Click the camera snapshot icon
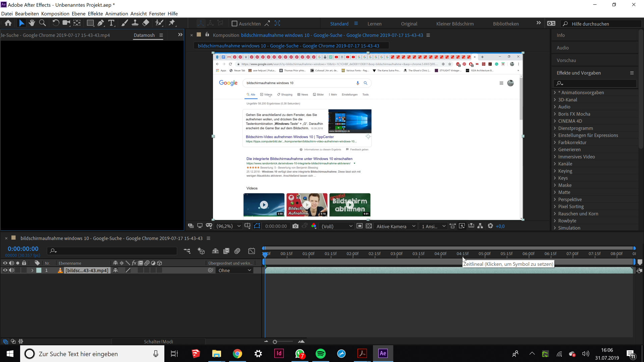The width and height of the screenshot is (644, 362). 295,226
